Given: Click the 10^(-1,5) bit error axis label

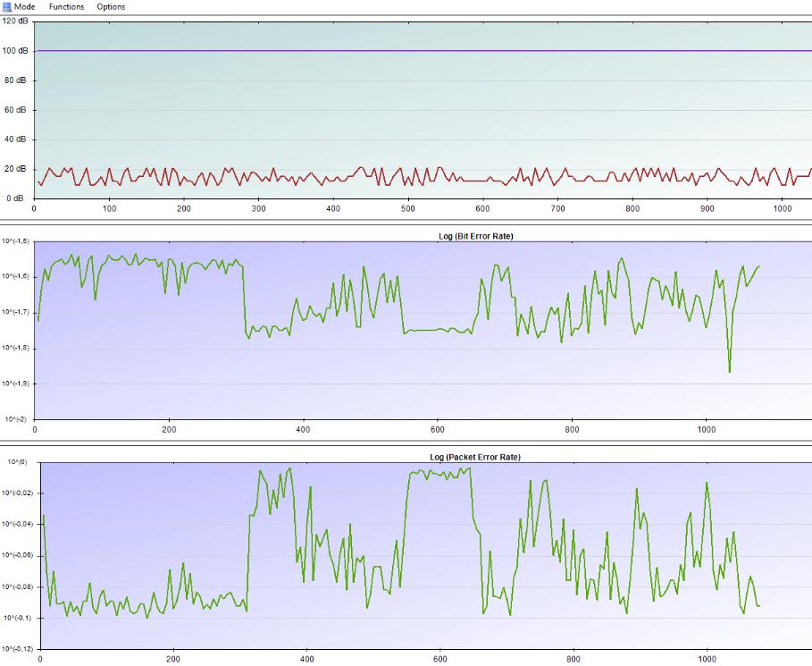Looking at the screenshot, I should tap(16, 241).
